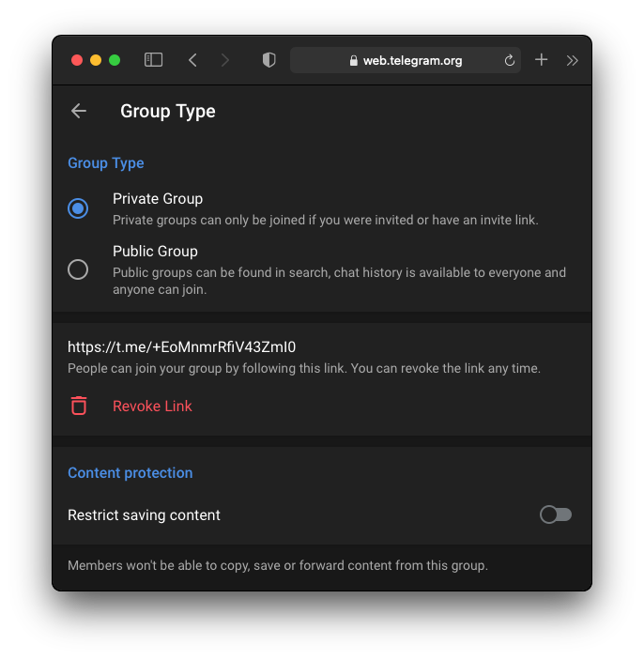644x660 pixels.
Task: Click the Public Group label
Action: (155, 252)
